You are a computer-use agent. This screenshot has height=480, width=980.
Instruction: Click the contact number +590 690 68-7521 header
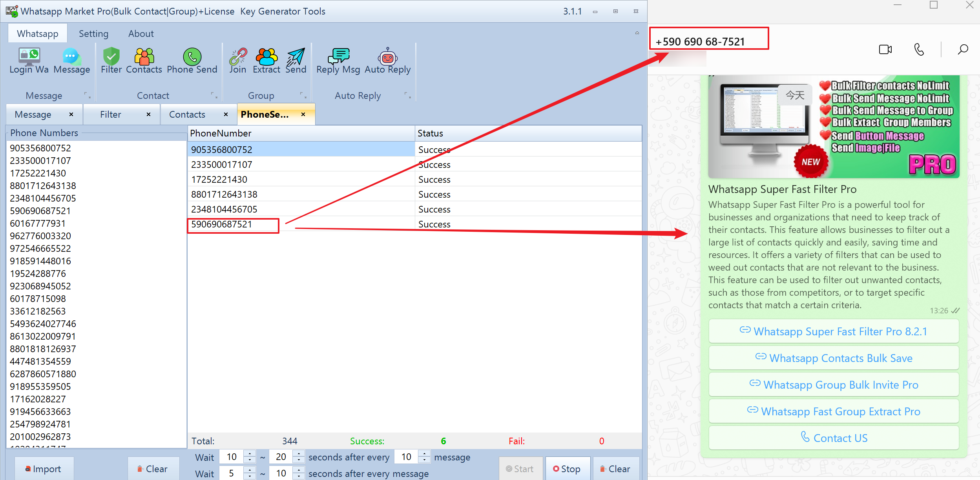click(700, 42)
